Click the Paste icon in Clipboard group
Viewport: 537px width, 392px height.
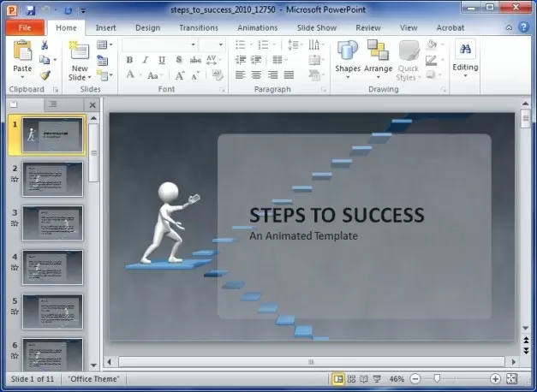(22, 51)
